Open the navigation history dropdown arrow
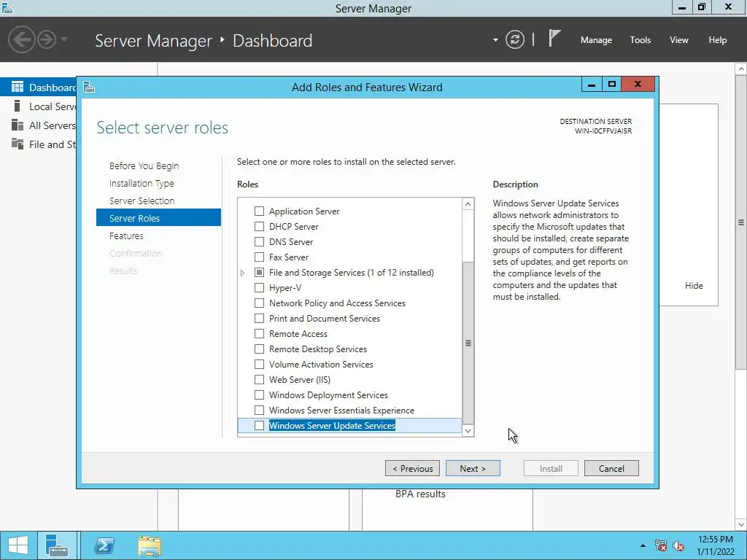Image resolution: width=747 pixels, height=560 pixels. click(64, 39)
